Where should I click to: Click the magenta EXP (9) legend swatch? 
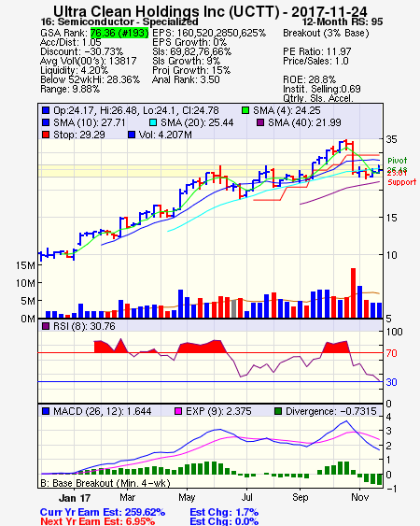[x=178, y=411]
